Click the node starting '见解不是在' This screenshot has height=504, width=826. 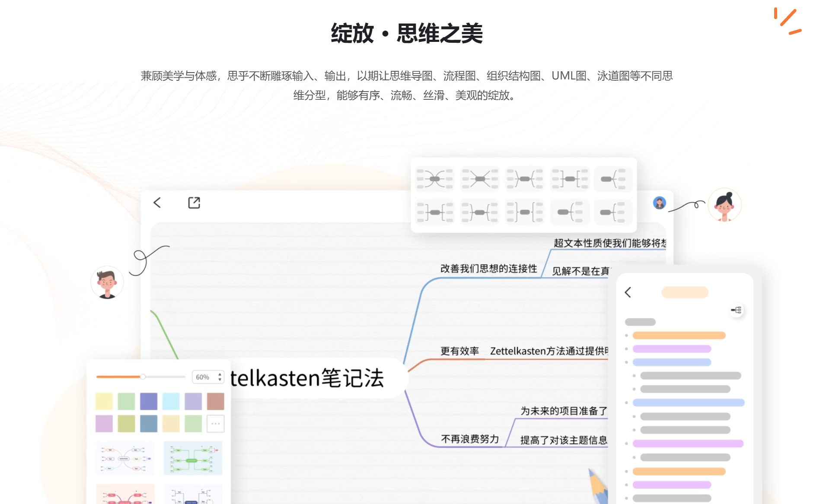(x=581, y=271)
